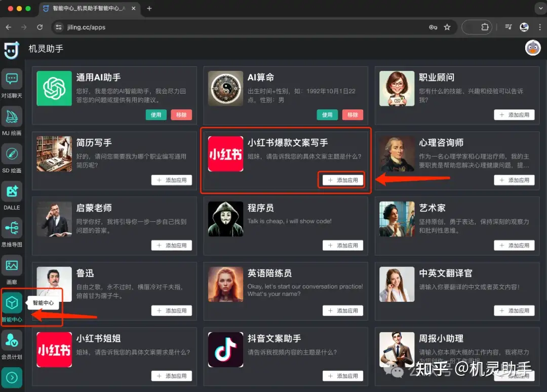Viewport: 547px width, 392px height.
Task: Go forward in browser history
Action: click(x=24, y=27)
